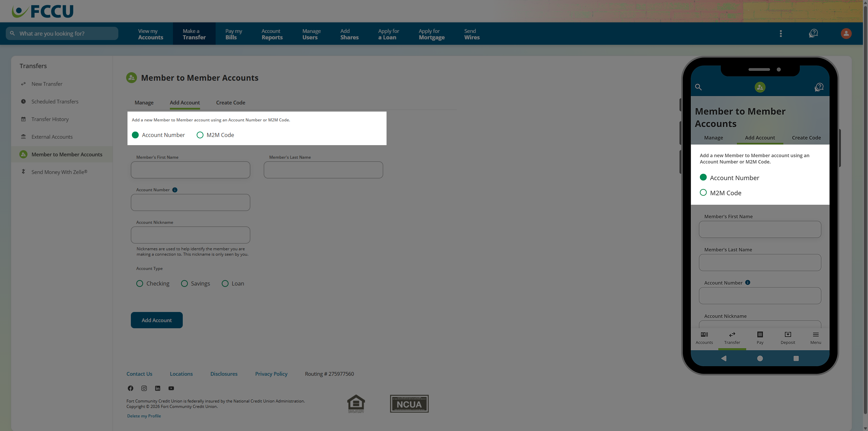Open the LinkedIn social icon
This screenshot has width=868, height=431.
(x=158, y=388)
